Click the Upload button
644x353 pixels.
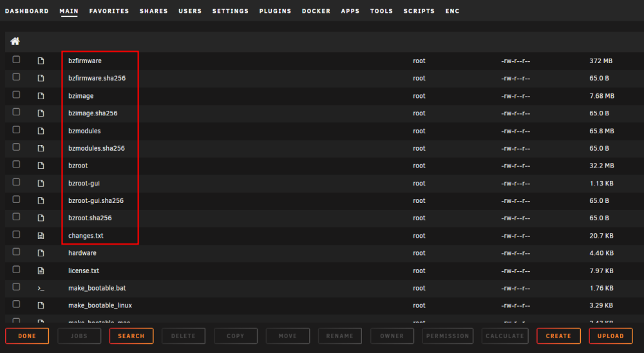point(611,336)
